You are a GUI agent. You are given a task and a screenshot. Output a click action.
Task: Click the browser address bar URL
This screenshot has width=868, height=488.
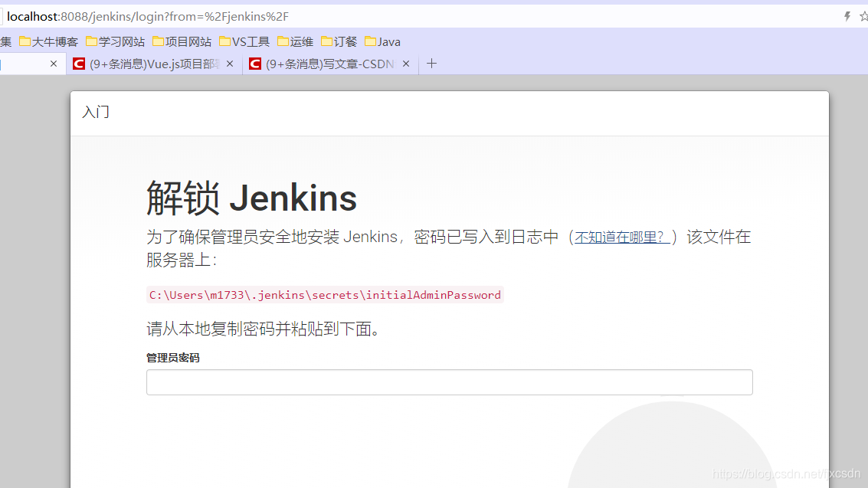(x=148, y=17)
